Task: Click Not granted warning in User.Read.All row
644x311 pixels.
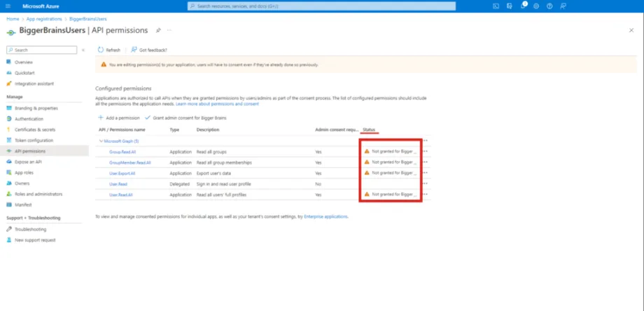Action: pyautogui.click(x=390, y=194)
